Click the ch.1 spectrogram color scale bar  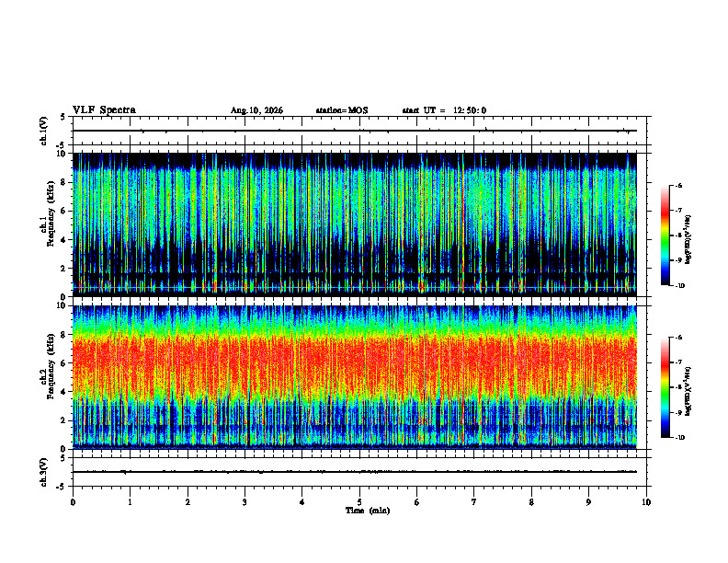[665, 236]
